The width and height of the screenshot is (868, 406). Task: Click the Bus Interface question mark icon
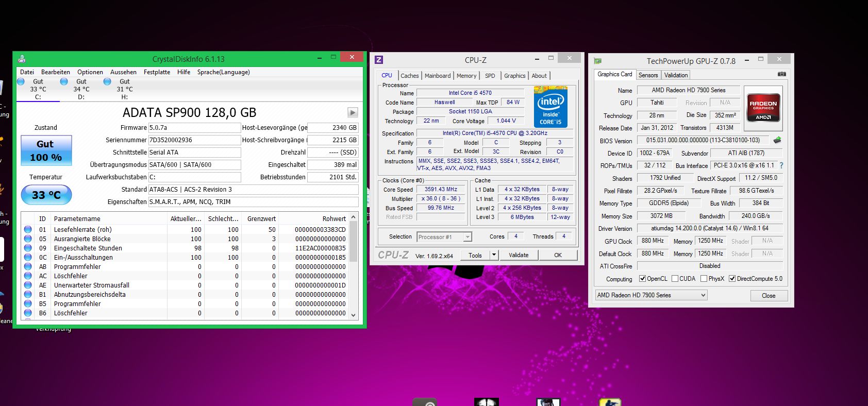tap(781, 165)
